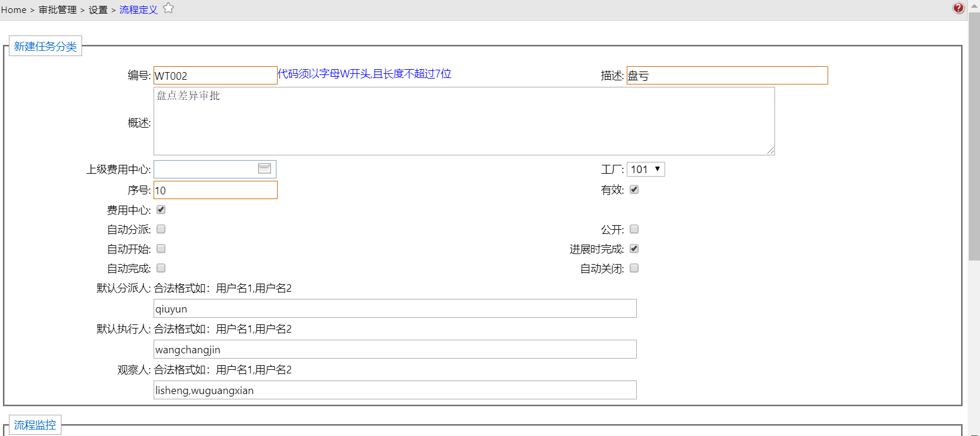The height and width of the screenshot is (436, 980).
Task: Uncheck the 费用中心 checkbox
Action: pos(161,210)
